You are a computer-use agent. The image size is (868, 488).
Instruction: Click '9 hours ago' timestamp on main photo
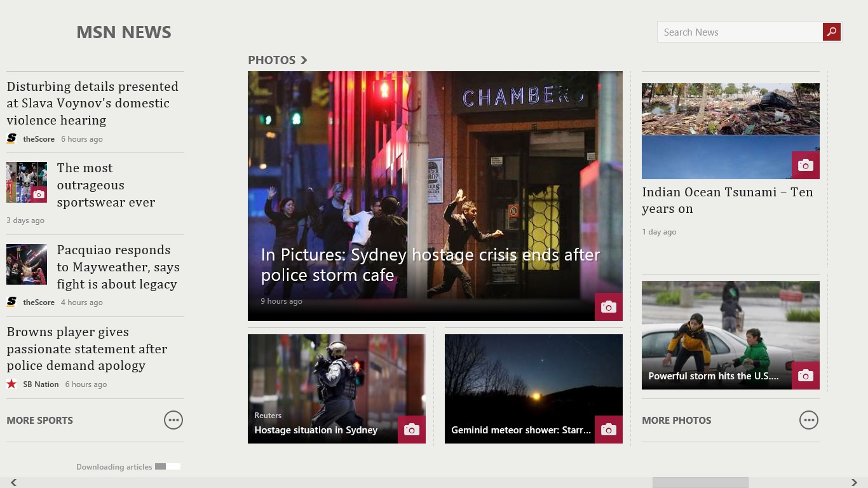pos(281,301)
